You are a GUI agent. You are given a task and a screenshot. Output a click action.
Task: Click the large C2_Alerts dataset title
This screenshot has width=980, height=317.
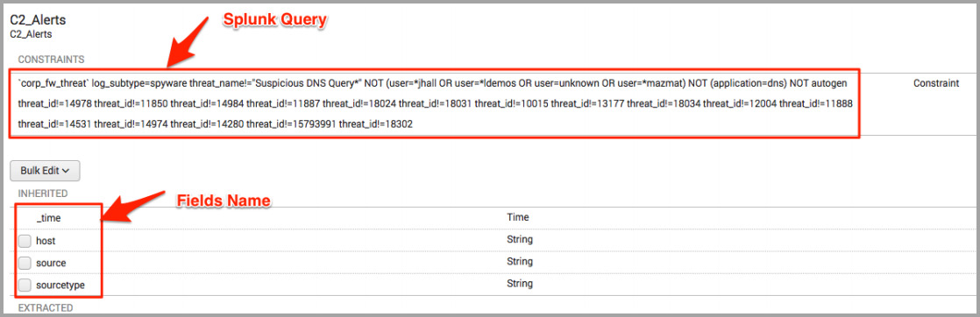point(38,20)
